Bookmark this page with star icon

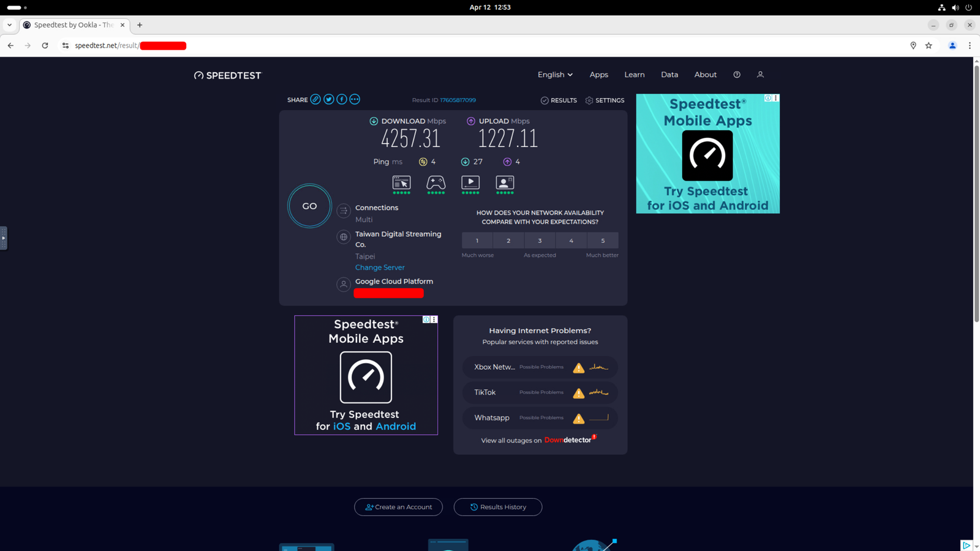(929, 45)
